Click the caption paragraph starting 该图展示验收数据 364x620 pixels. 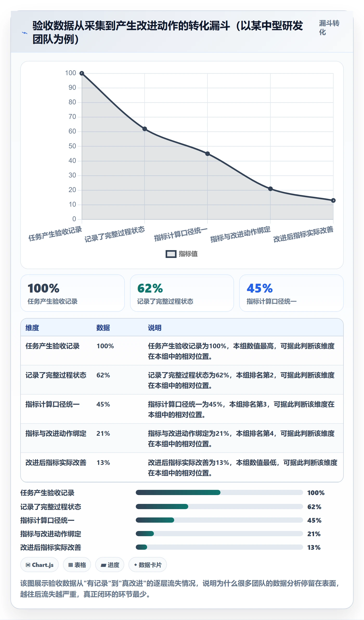pos(180,589)
